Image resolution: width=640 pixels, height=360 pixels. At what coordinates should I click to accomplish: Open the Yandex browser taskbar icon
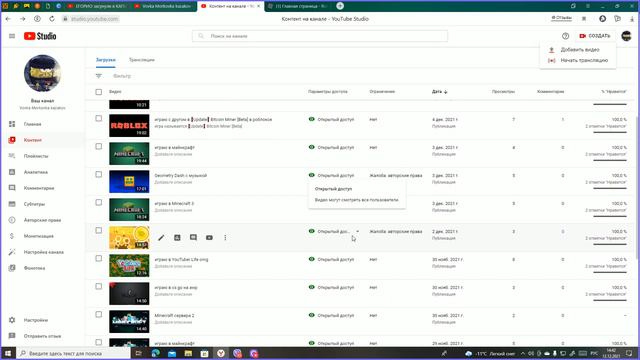coord(221,353)
